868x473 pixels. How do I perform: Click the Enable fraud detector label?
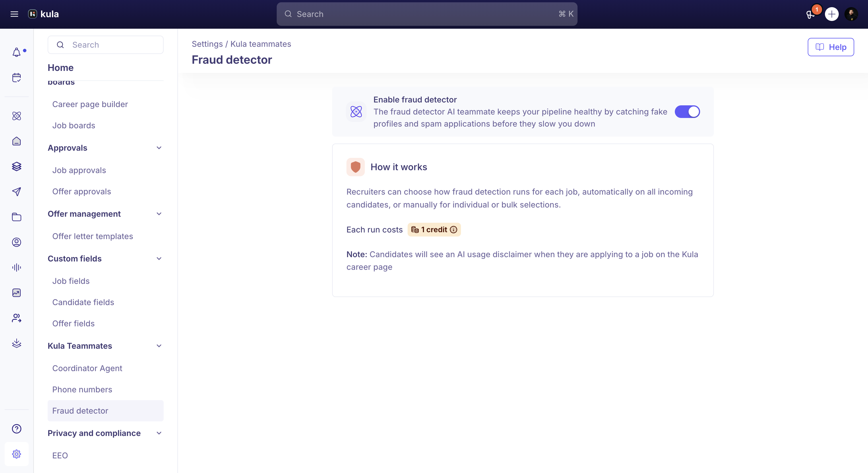[x=415, y=100]
